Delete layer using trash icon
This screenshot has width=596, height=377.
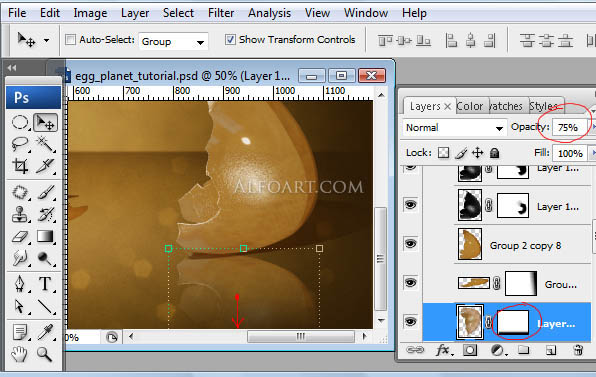578,350
